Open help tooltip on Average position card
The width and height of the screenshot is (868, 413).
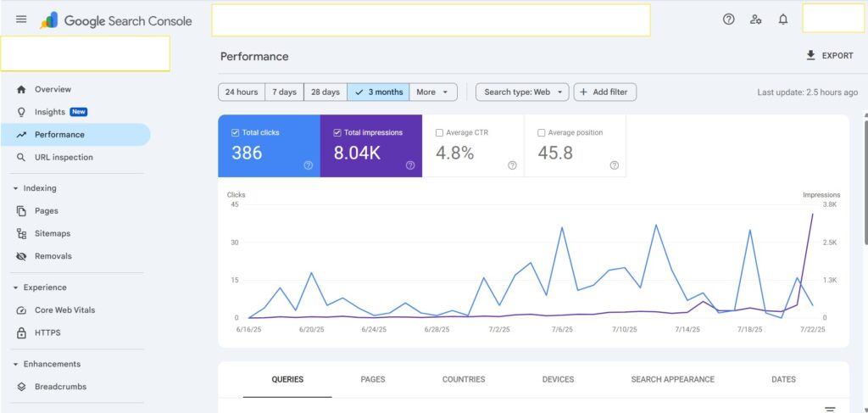coord(614,165)
